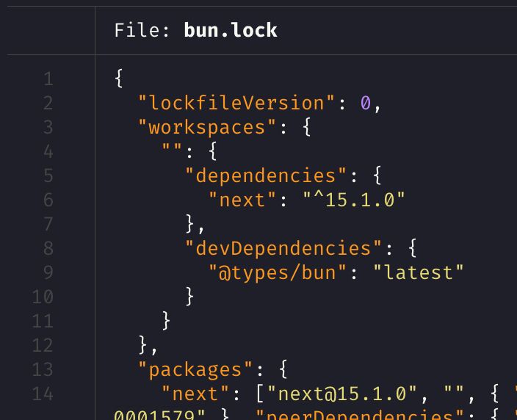This screenshot has width=517, height=420.
Task: Click line number 11 in the gutter
Action: (x=43, y=321)
